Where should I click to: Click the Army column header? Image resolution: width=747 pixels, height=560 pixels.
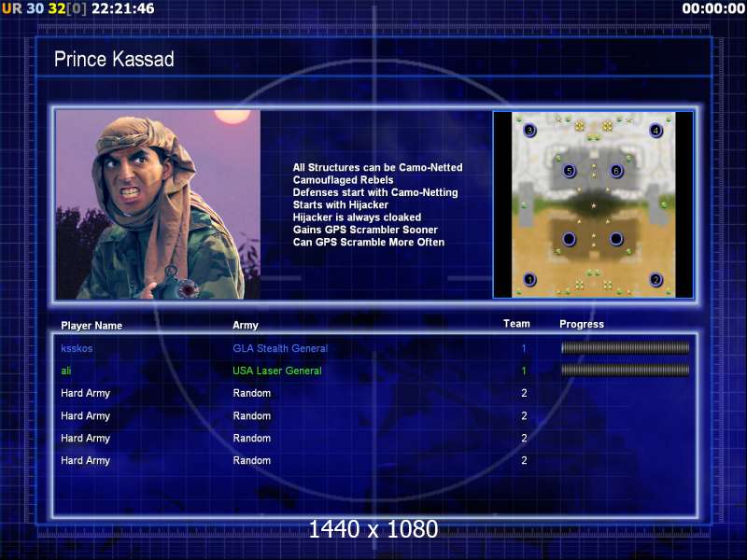246,325
